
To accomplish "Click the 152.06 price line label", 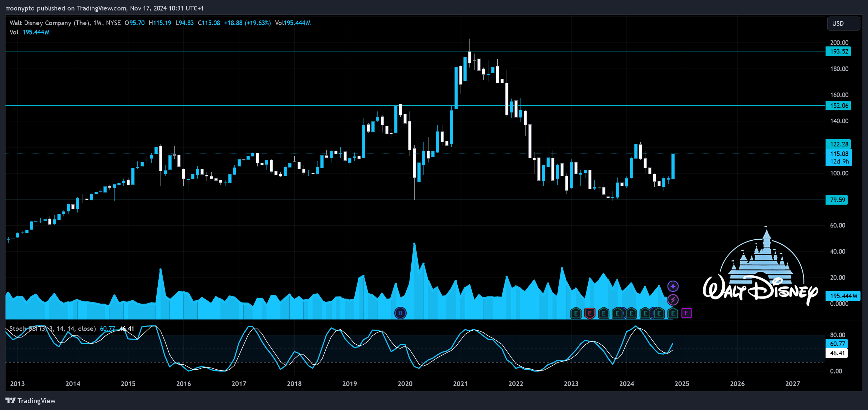I will tap(838, 106).
